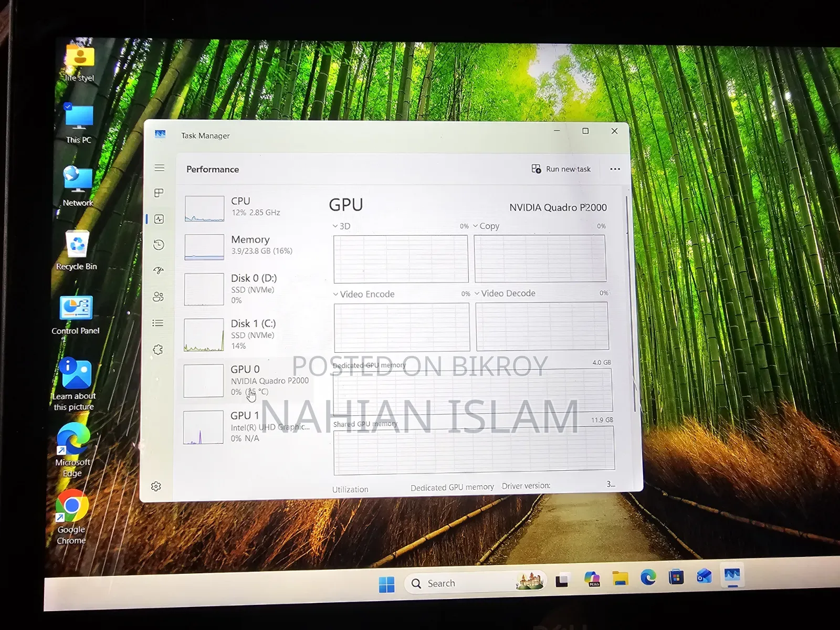Open the Services puzzle icon
Viewport: 840px width, 630px height.
(x=158, y=350)
